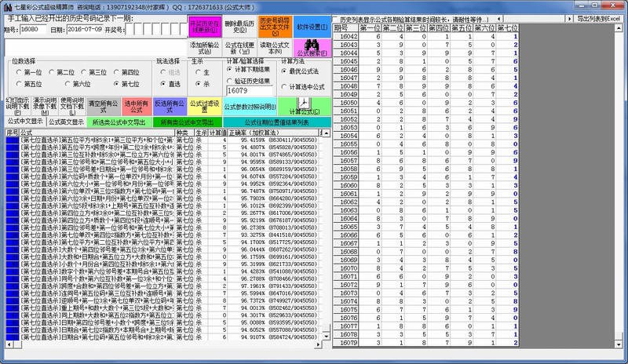Choose the 验证历史结果 radio option

[x=231, y=80]
